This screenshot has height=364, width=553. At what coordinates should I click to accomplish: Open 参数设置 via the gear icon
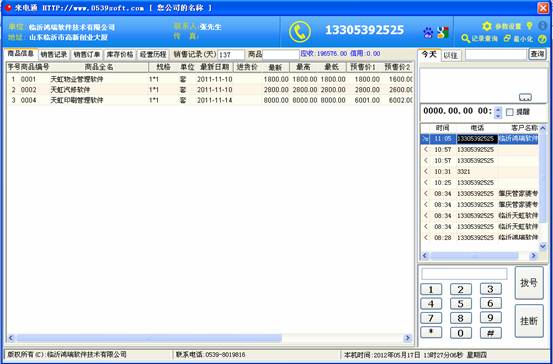(487, 26)
